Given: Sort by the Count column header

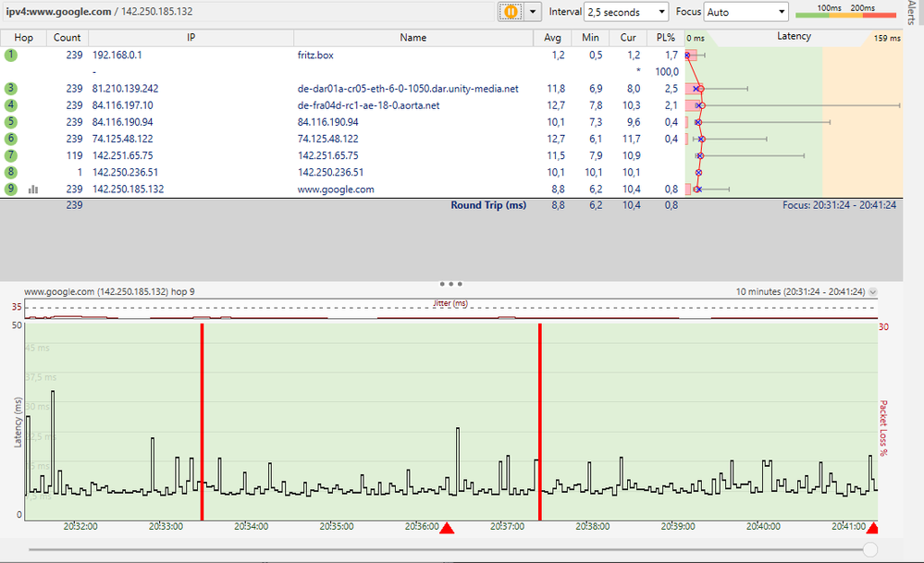Looking at the screenshot, I should (68, 38).
